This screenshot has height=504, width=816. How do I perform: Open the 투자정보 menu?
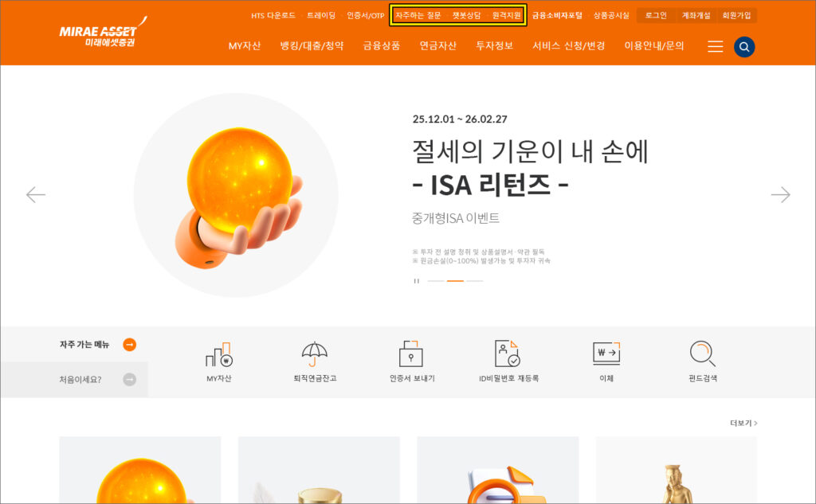click(494, 46)
